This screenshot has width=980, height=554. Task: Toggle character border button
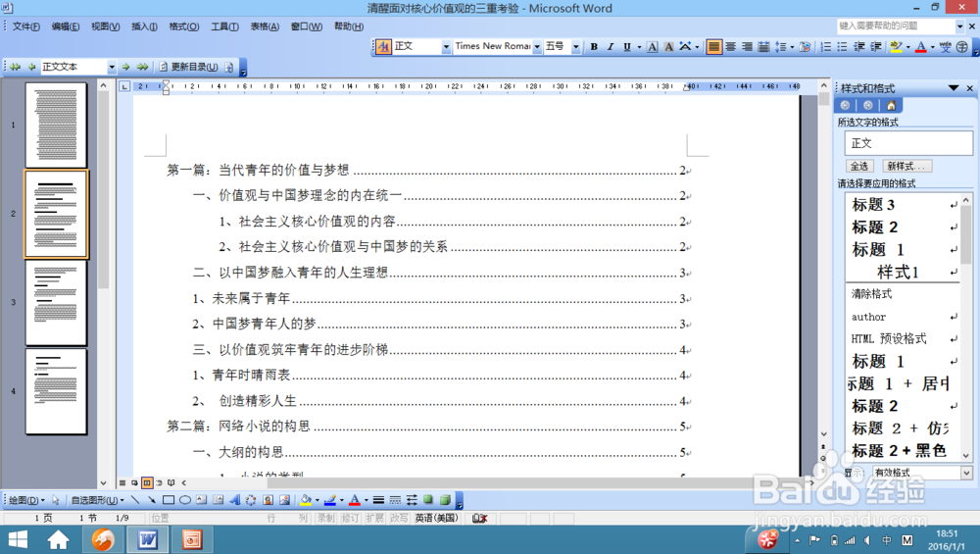point(652,47)
